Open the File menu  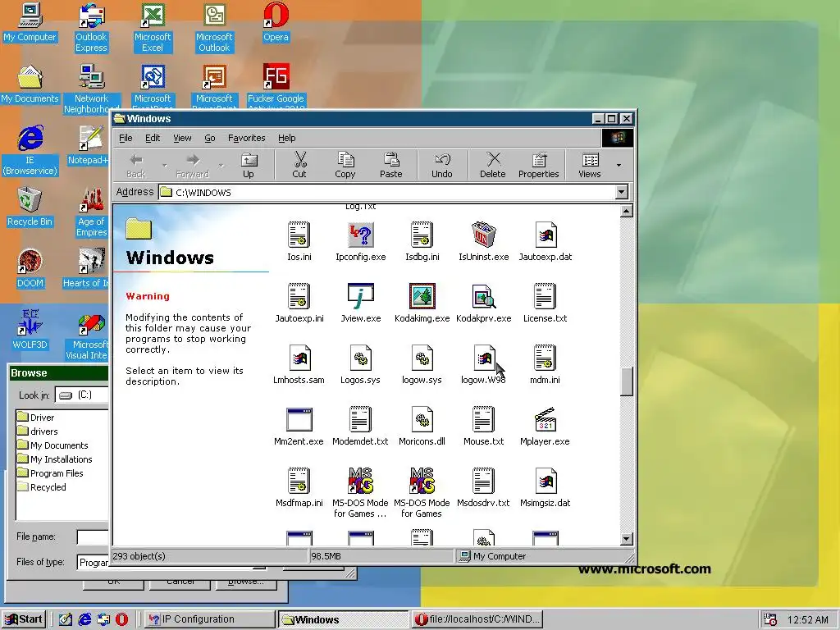[x=126, y=138]
